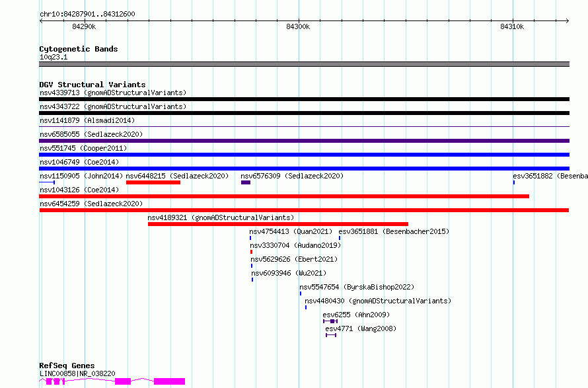Select the blue nsv5629626 variant tick
588x388 pixels.
252,266
